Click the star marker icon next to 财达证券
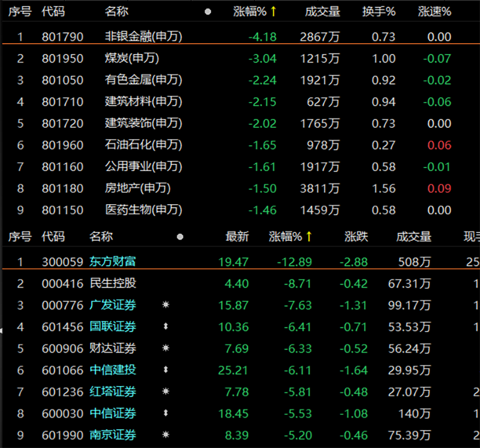This screenshot has width=480, height=448. click(x=166, y=348)
